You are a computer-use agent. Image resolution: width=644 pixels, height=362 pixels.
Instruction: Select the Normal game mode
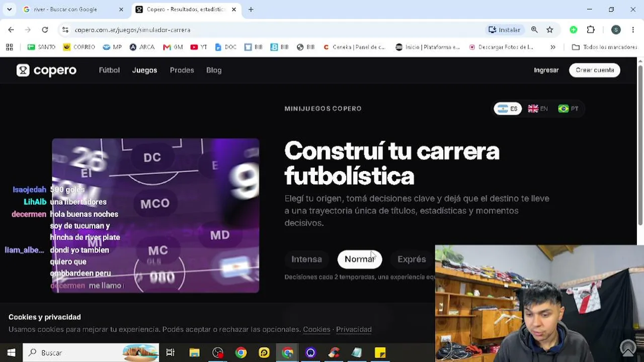click(360, 259)
